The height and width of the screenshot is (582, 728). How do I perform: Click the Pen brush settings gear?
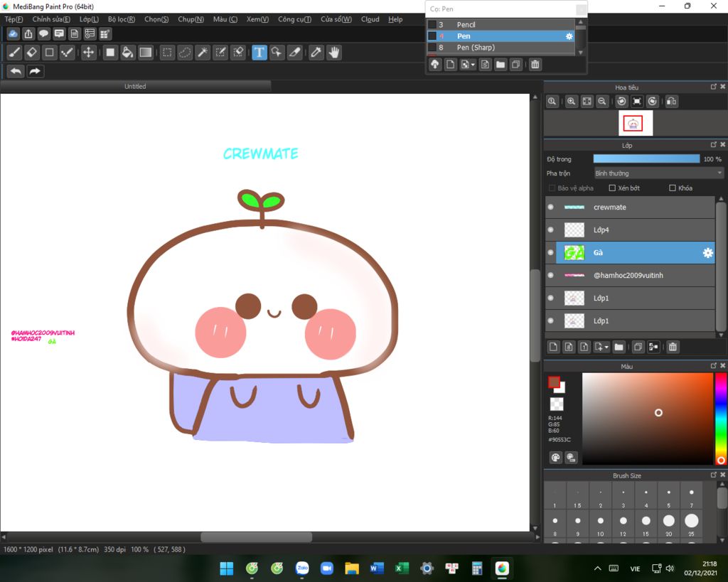coord(569,36)
